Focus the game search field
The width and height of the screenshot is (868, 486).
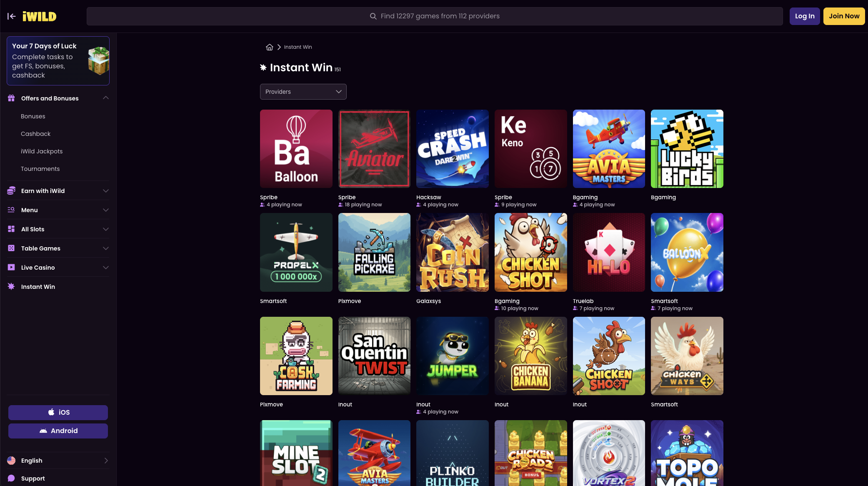[x=435, y=16]
